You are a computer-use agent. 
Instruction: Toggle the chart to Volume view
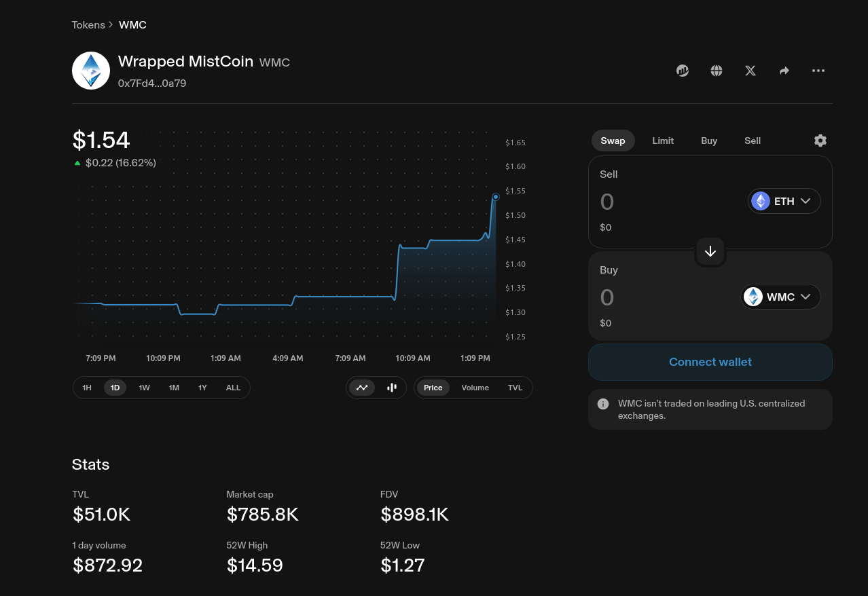pyautogui.click(x=475, y=387)
